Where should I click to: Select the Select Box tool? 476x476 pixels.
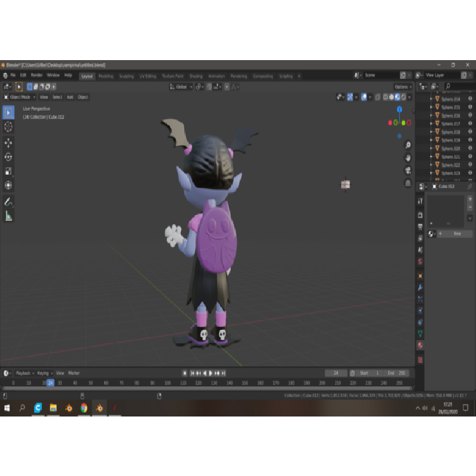8,112
